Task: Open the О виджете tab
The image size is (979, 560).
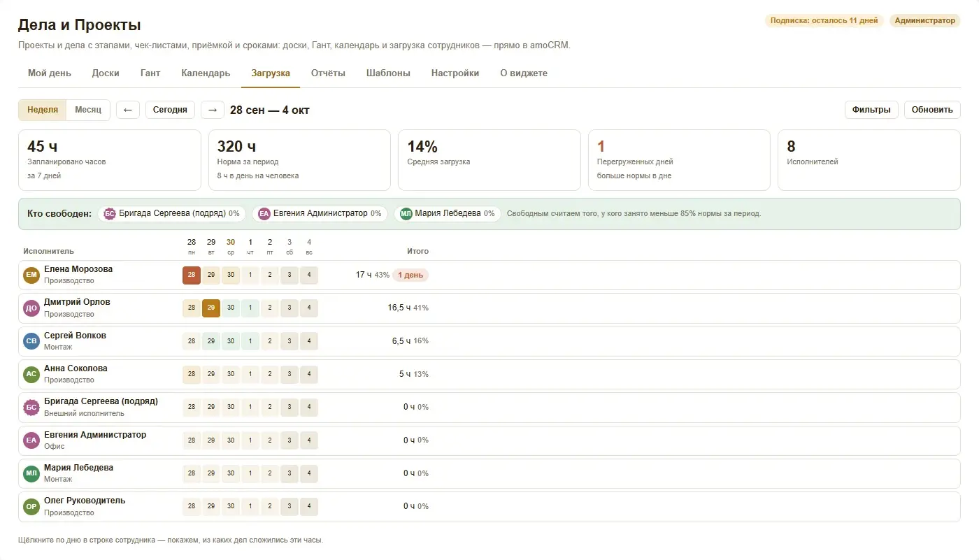Action: point(524,73)
